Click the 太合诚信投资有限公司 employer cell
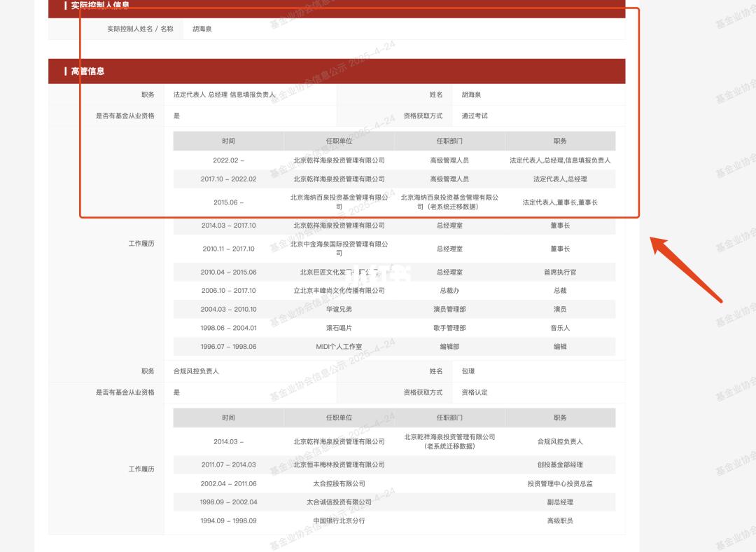This screenshot has height=552, width=756. (339, 502)
